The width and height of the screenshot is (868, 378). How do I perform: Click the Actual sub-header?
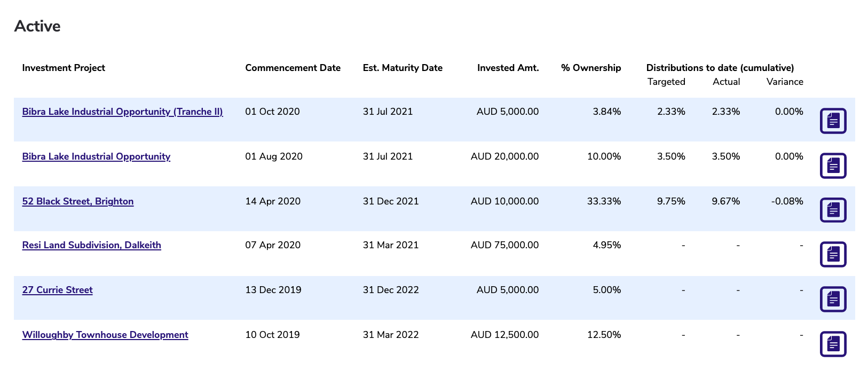tap(726, 82)
